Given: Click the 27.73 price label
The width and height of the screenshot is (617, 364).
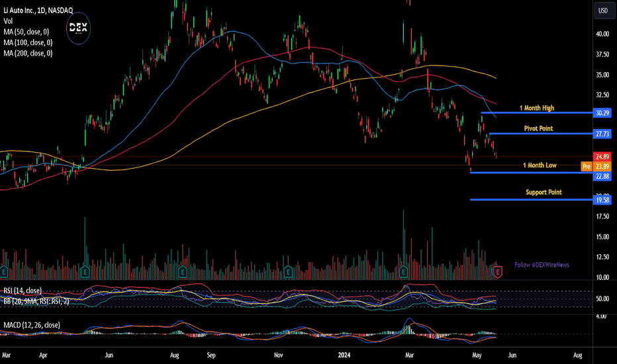Looking at the screenshot, I should (x=602, y=134).
